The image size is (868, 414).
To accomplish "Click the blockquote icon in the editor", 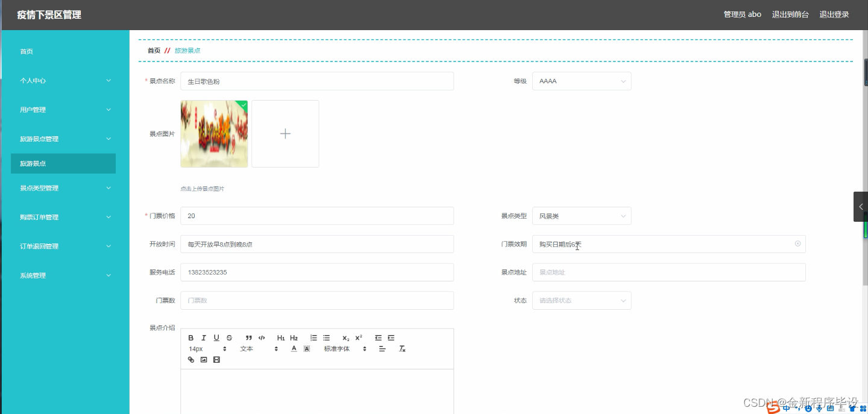I will pyautogui.click(x=248, y=337).
